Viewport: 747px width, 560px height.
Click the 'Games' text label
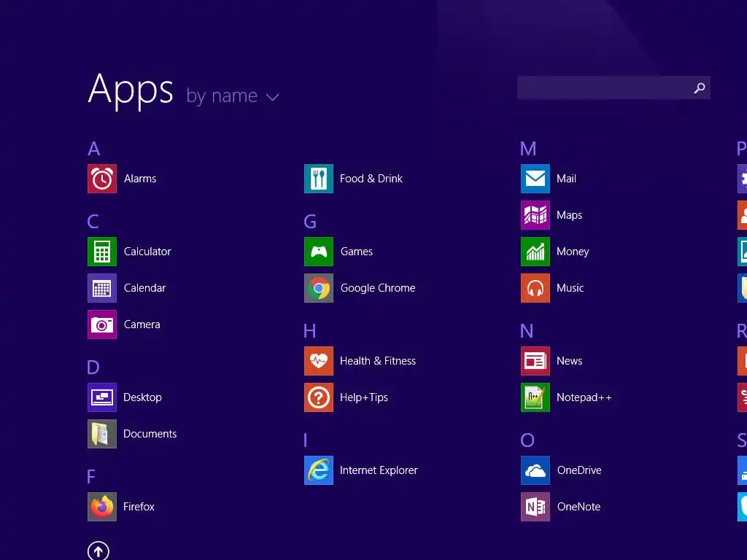coord(357,252)
